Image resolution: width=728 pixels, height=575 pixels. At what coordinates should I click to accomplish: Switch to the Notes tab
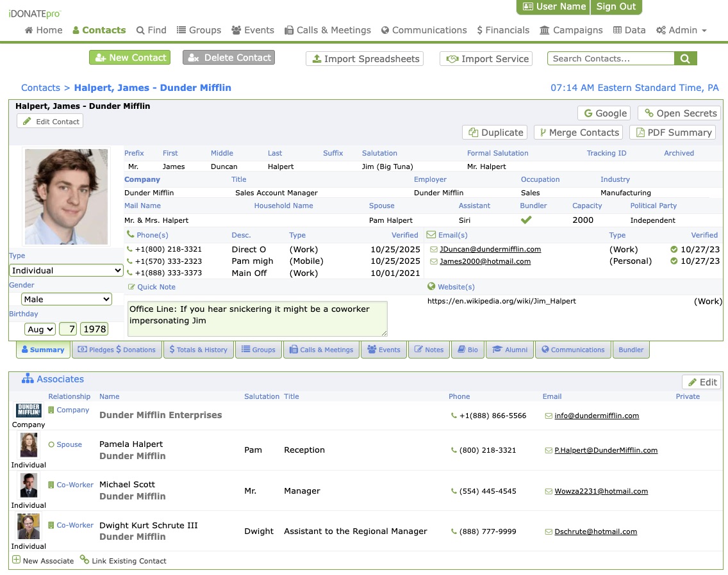[429, 350]
